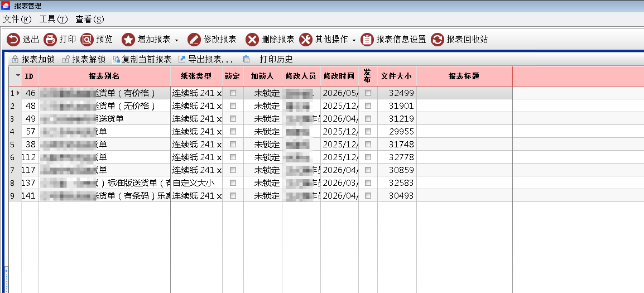Select the ID cell 38

30,144
